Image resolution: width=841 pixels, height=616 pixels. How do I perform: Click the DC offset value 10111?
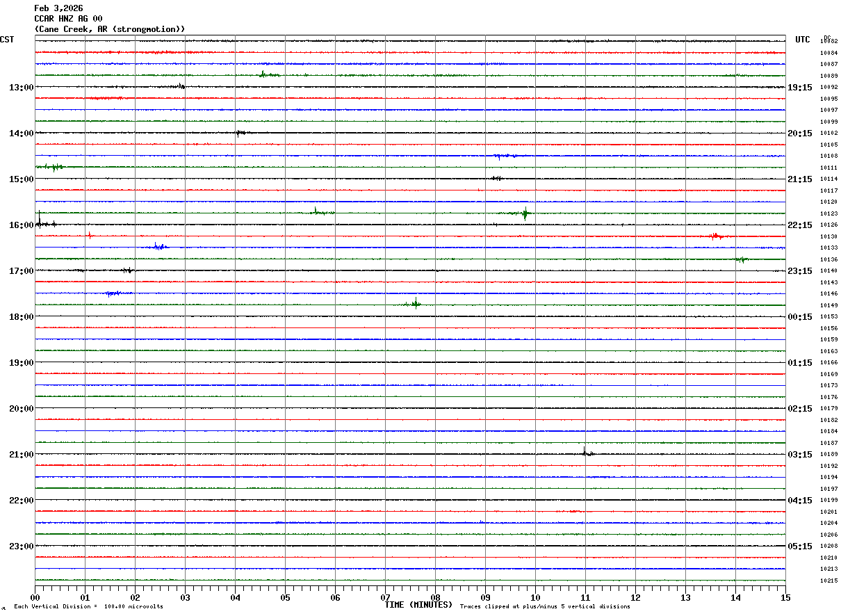828,168
